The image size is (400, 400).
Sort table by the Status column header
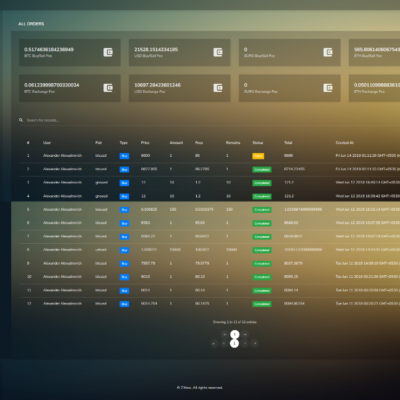click(258, 143)
